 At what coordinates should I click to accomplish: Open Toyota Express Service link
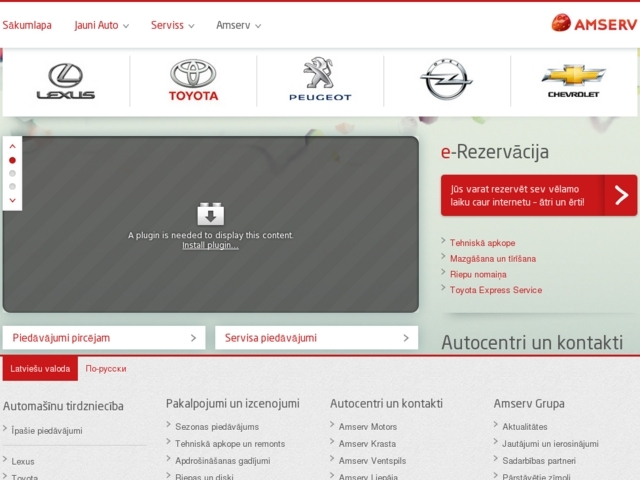click(496, 290)
